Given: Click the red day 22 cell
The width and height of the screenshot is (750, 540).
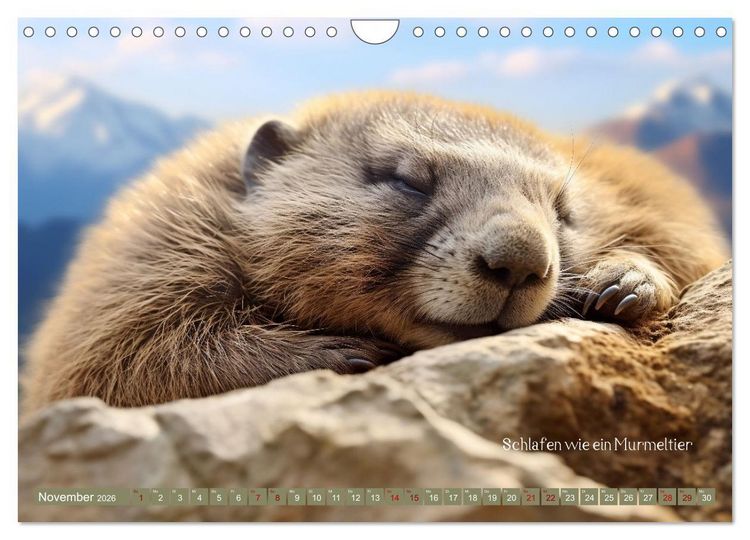Looking at the screenshot, I should (551, 497).
